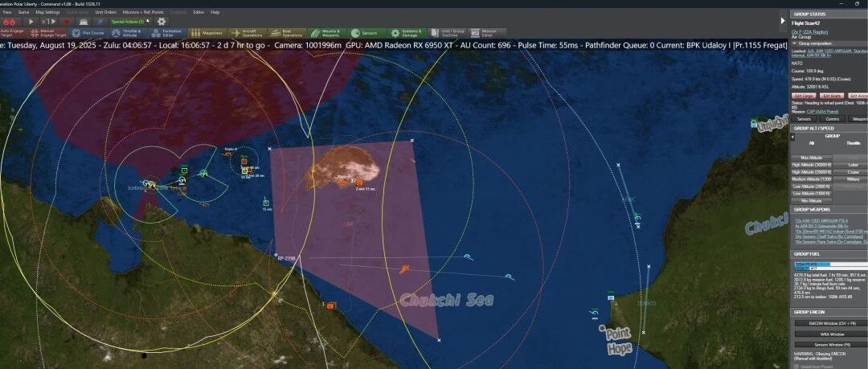This screenshot has width=868, height=369.
Task: Collapse the GROUP FUEL section
Action: pos(829,254)
